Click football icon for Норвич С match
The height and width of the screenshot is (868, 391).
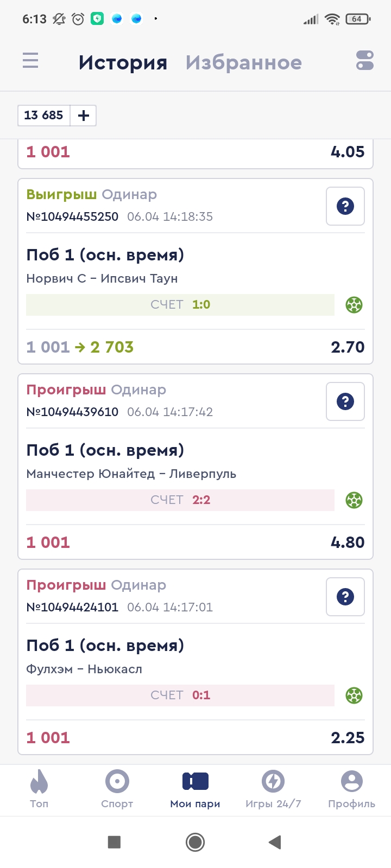354,305
